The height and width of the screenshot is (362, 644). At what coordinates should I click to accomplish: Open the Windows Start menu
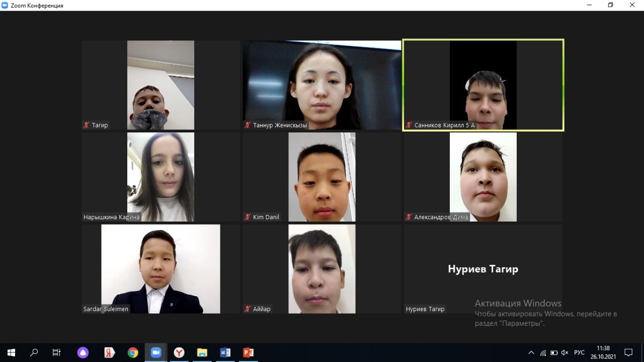[11, 352]
